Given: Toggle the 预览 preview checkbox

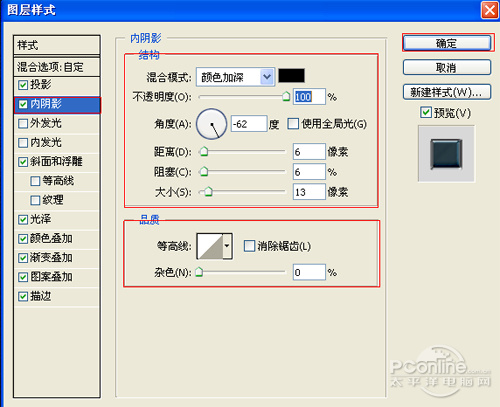Looking at the screenshot, I should [426, 112].
